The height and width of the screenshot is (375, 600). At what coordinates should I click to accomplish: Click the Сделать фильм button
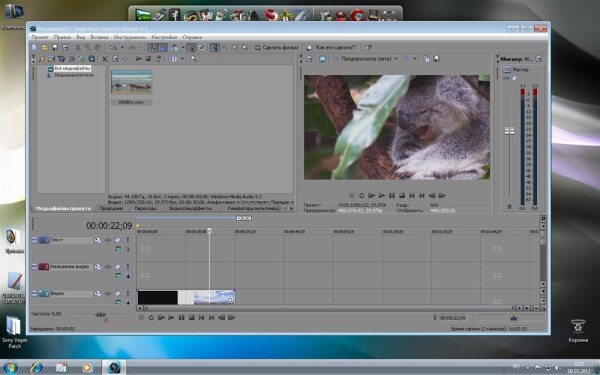[x=277, y=47]
